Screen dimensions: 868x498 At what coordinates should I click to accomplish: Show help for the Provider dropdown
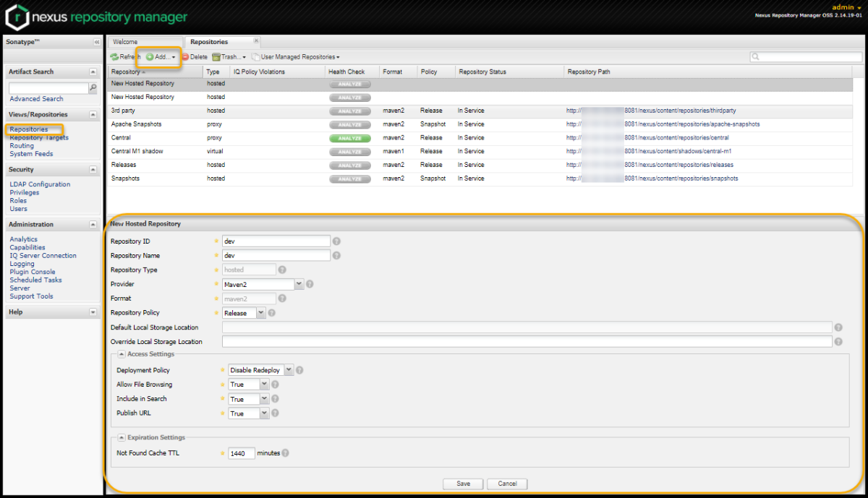coord(310,284)
